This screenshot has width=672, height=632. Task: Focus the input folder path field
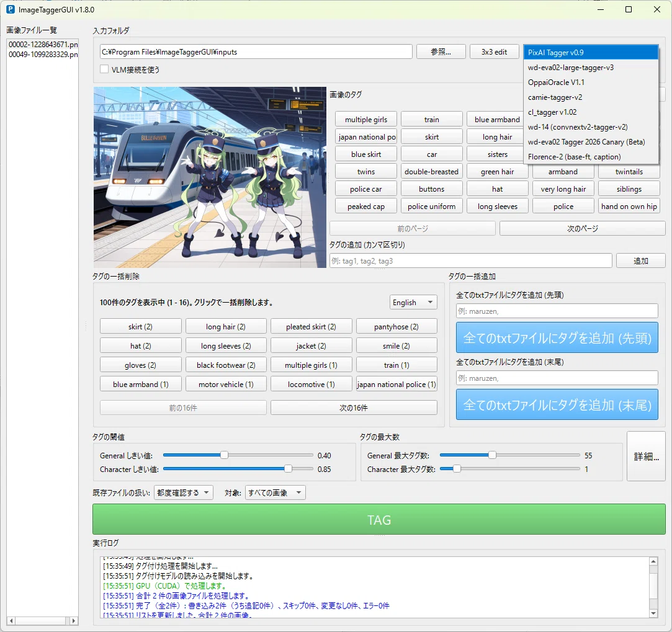[256, 52]
